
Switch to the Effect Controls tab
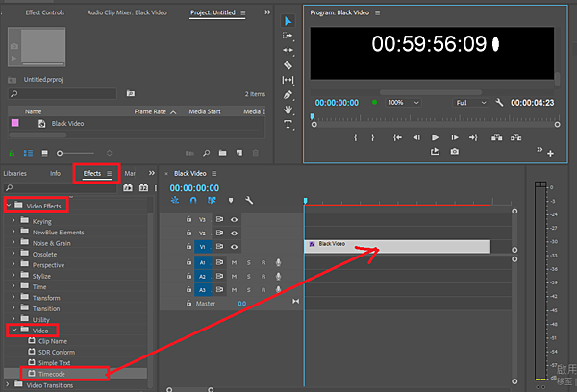point(45,12)
